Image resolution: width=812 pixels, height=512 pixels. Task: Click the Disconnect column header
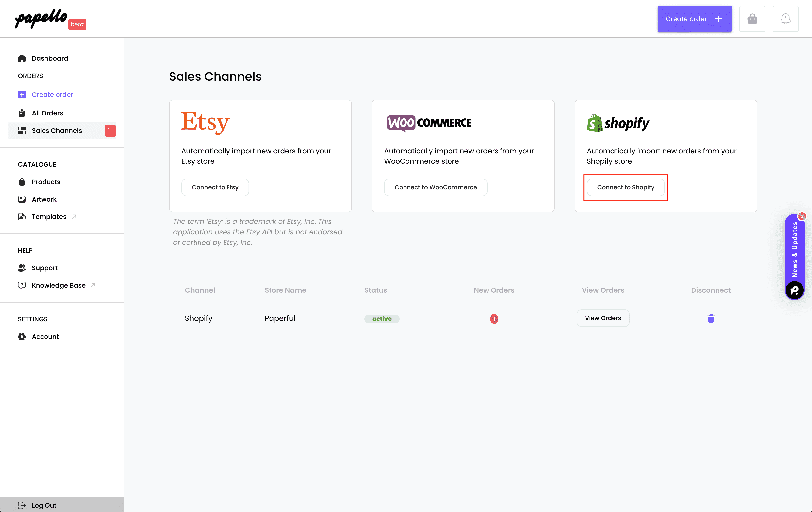(x=711, y=290)
